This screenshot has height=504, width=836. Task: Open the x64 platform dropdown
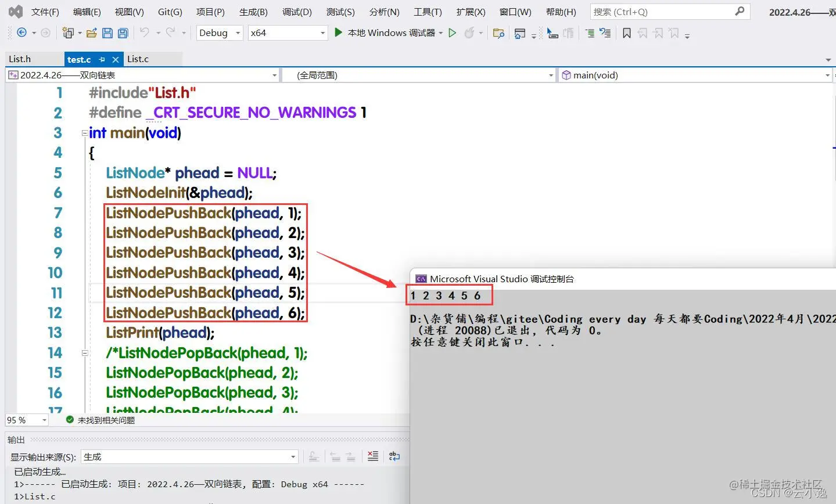click(288, 33)
